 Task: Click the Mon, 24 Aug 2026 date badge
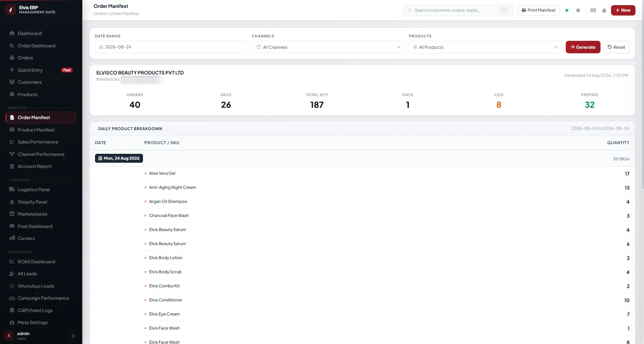tap(119, 158)
